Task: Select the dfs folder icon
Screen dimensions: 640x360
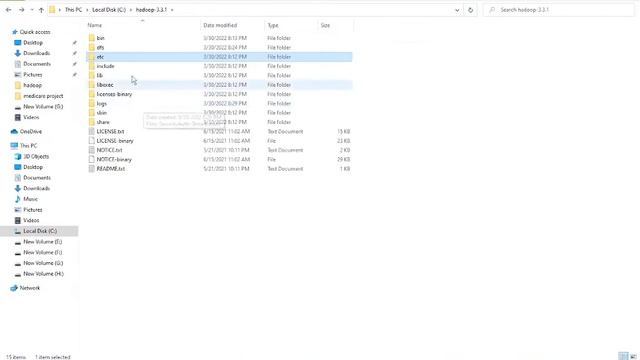Action: pyautogui.click(x=92, y=47)
